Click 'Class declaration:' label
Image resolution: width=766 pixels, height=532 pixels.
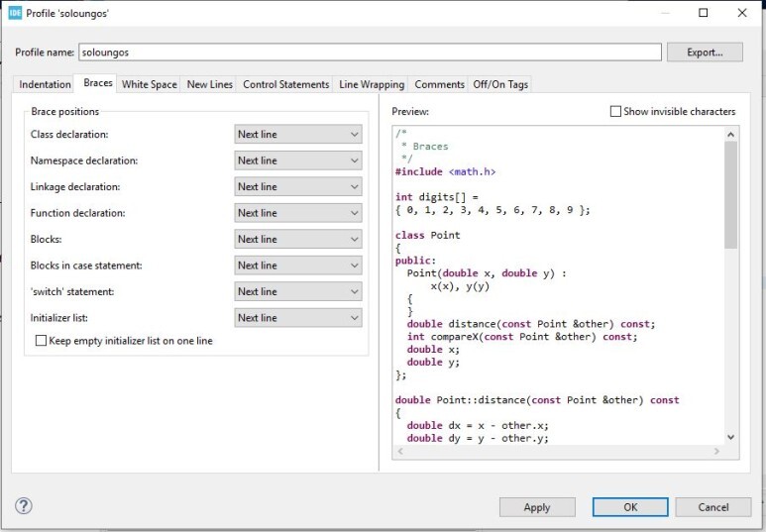(69, 135)
